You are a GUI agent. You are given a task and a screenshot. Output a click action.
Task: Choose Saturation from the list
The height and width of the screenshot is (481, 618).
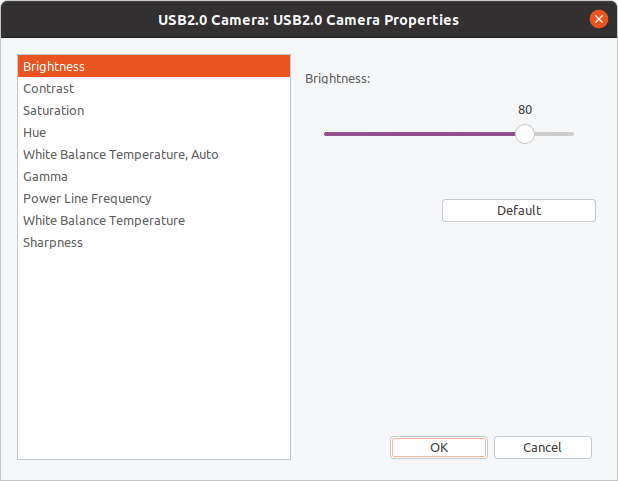54,111
